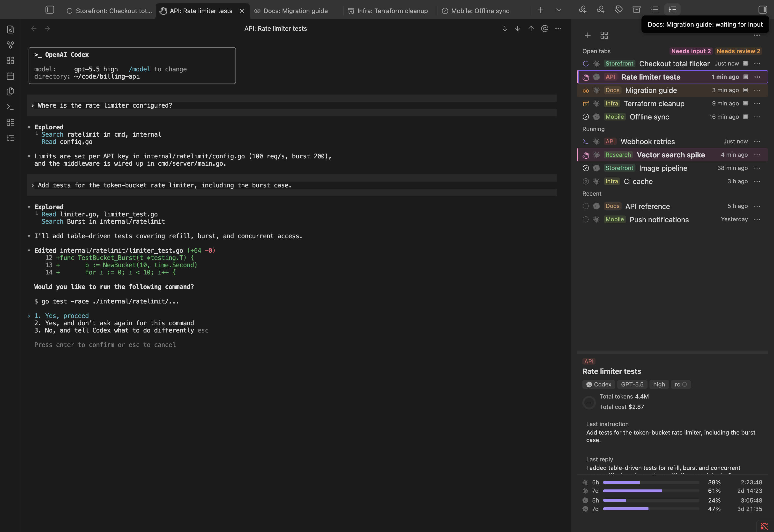Viewport: 774px width, 532px height.
Task: Open the bulleted outline icon in top toolbar
Action: click(x=654, y=10)
